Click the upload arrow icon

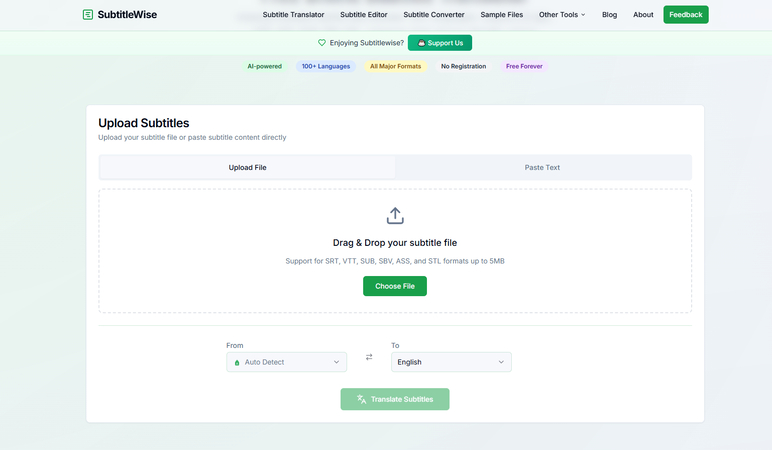coord(395,216)
